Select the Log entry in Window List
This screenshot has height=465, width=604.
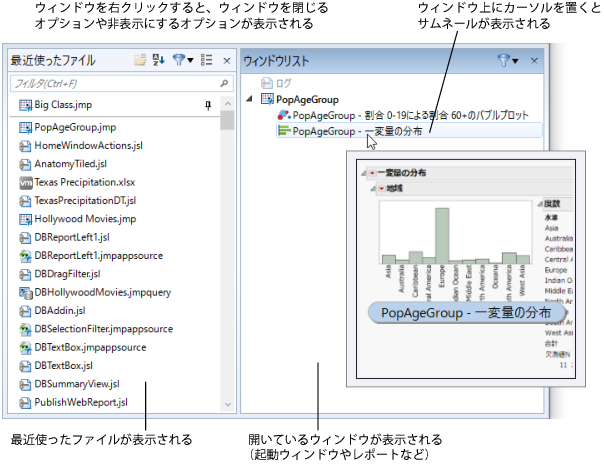tap(277, 83)
